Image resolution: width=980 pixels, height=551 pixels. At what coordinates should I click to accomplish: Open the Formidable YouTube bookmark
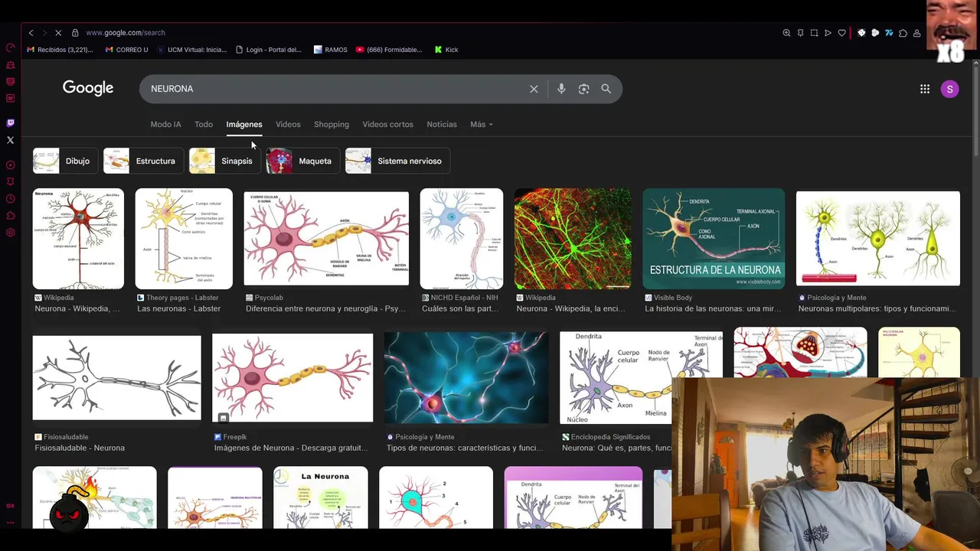(389, 50)
